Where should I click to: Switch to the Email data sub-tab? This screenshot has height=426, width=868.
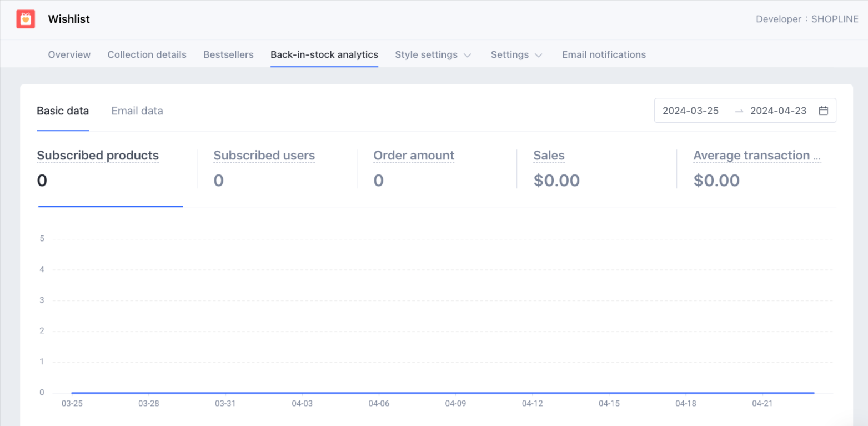(x=137, y=111)
